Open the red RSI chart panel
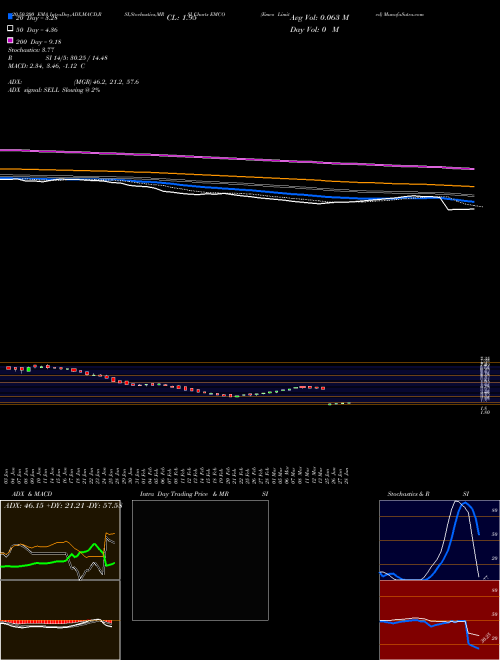The image size is (500, 660). (x=439, y=620)
